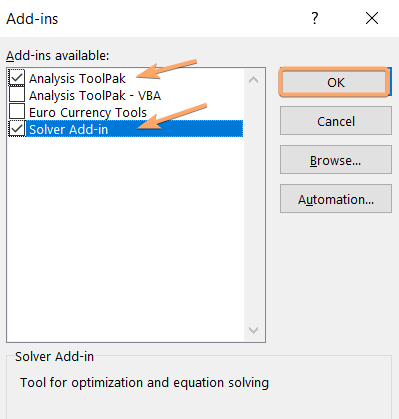Open the Automation... servers dialog
The image size is (399, 419).
(x=336, y=199)
